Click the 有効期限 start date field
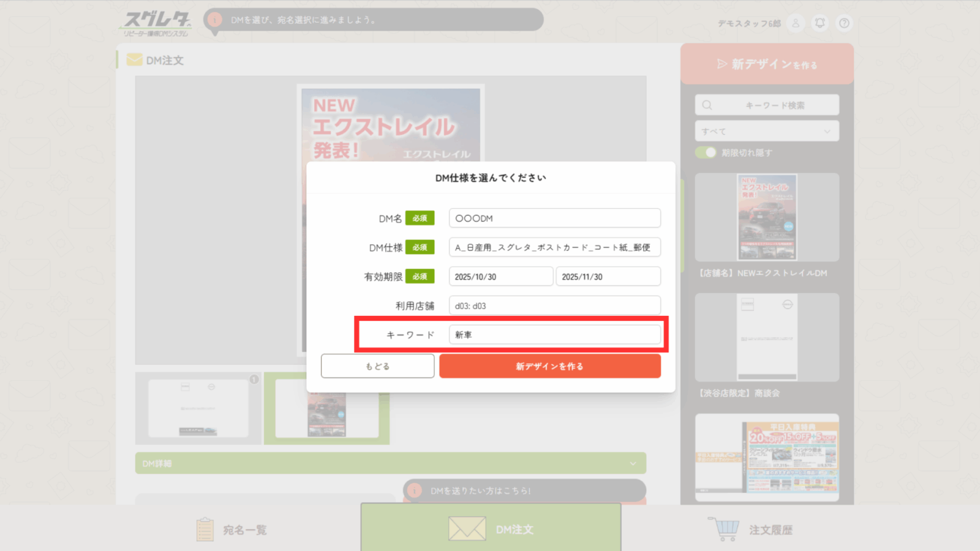 click(500, 277)
